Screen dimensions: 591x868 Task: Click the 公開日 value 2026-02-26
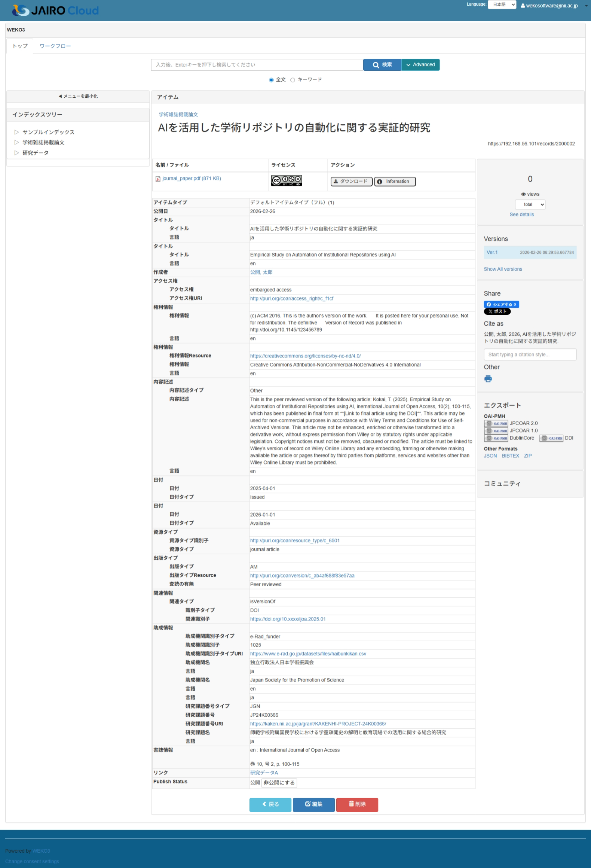(263, 211)
